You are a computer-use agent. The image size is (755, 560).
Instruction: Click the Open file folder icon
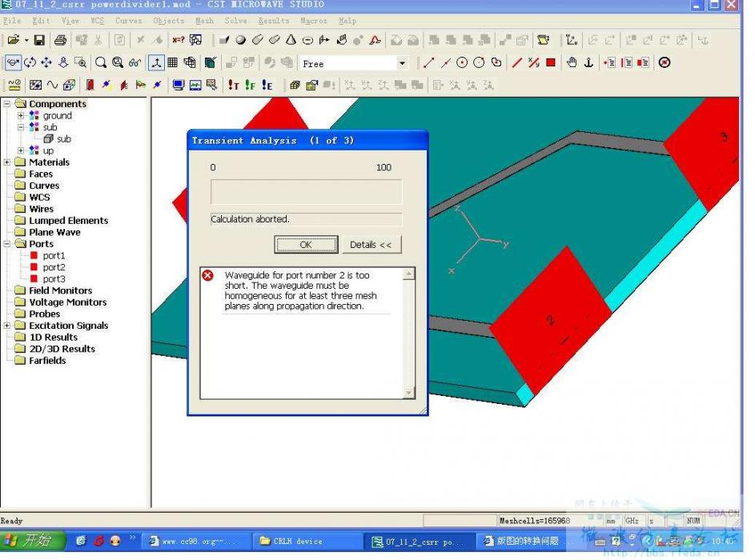(14, 40)
